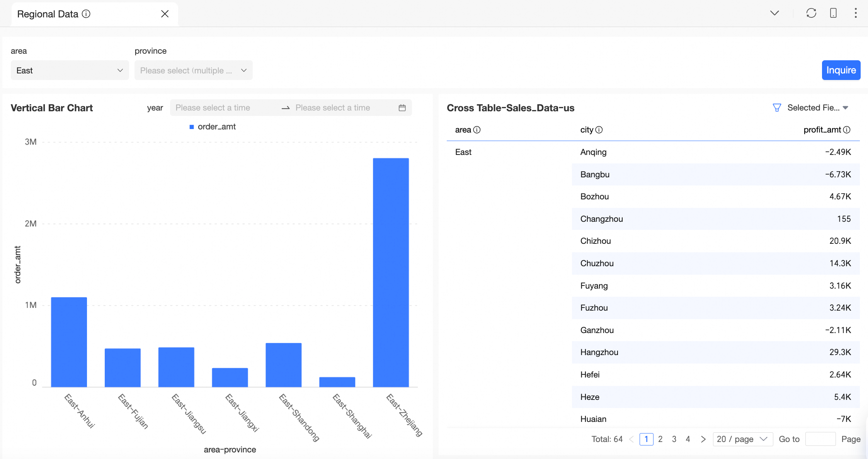Open the 20 / page size selector
Screen dimensions: 868x459
[x=742, y=439]
